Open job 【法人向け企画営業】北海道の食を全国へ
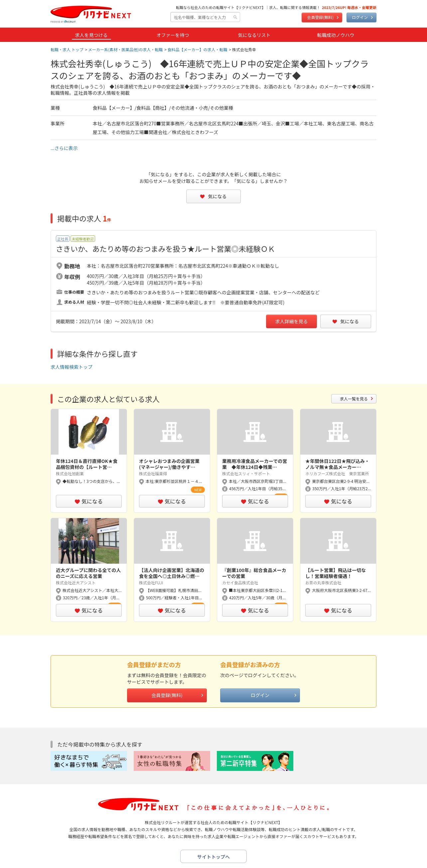427x868 pixels. (x=172, y=573)
